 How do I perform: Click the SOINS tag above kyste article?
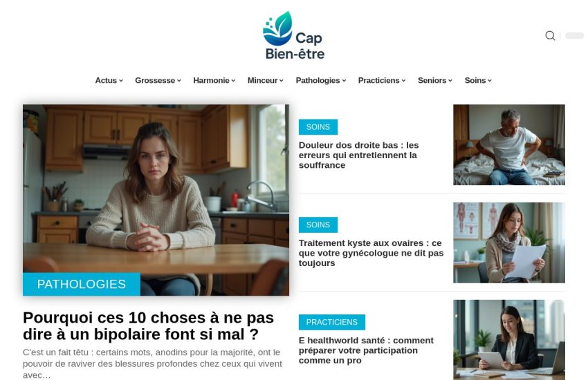click(x=318, y=225)
